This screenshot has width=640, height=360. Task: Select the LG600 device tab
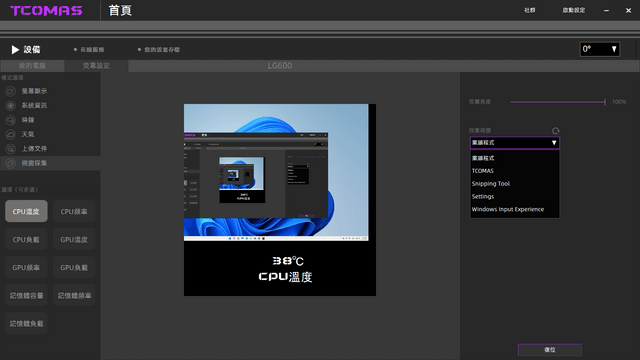pos(280,66)
